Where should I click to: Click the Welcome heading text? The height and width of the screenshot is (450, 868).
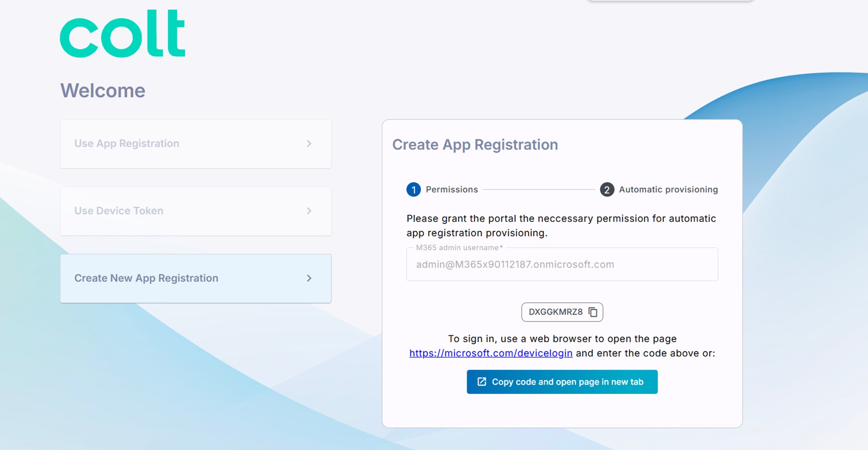tap(103, 91)
